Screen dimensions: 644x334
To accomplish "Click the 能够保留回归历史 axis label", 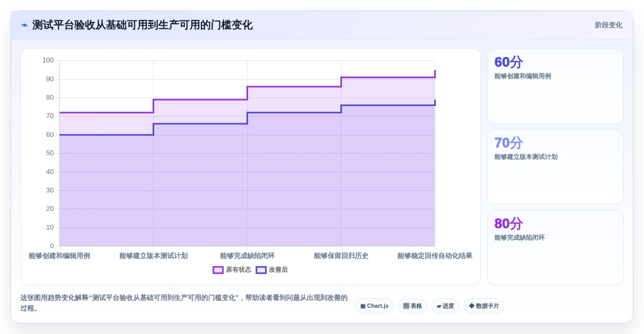I will tap(341, 256).
